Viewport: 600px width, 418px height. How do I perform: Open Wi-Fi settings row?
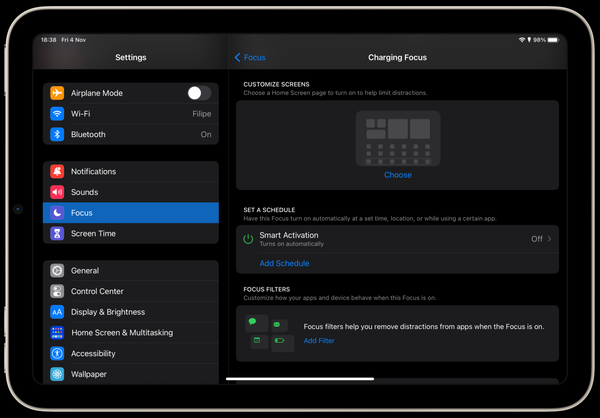pos(131,114)
